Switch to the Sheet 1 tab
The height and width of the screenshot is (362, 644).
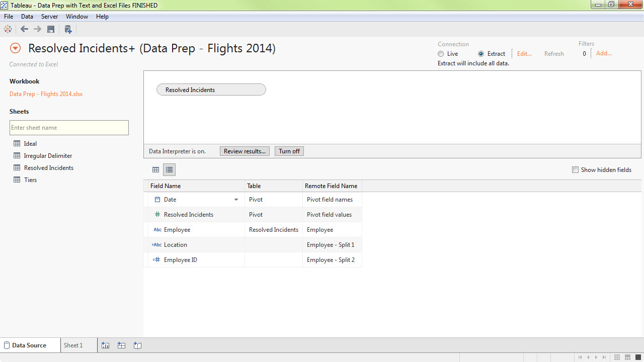[x=73, y=345]
